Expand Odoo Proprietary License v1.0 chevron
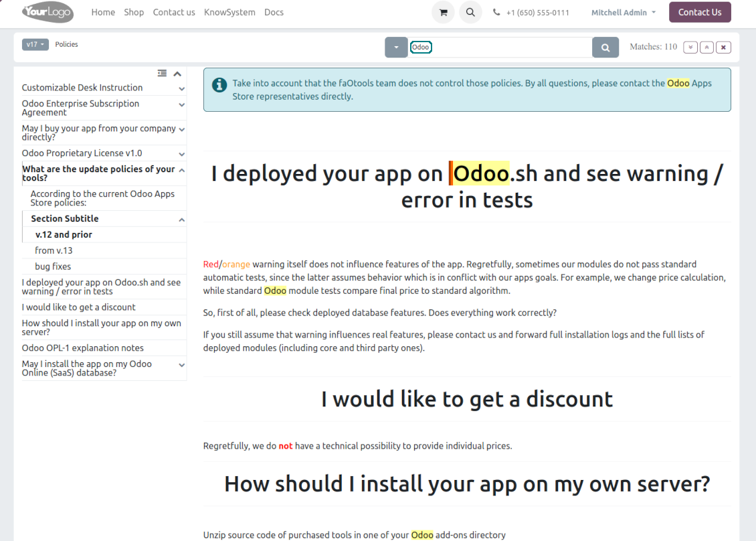 [182, 155]
